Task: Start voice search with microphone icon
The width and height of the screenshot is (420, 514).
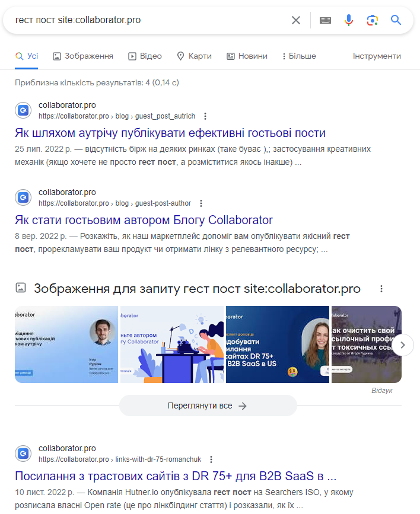Action: (x=349, y=20)
